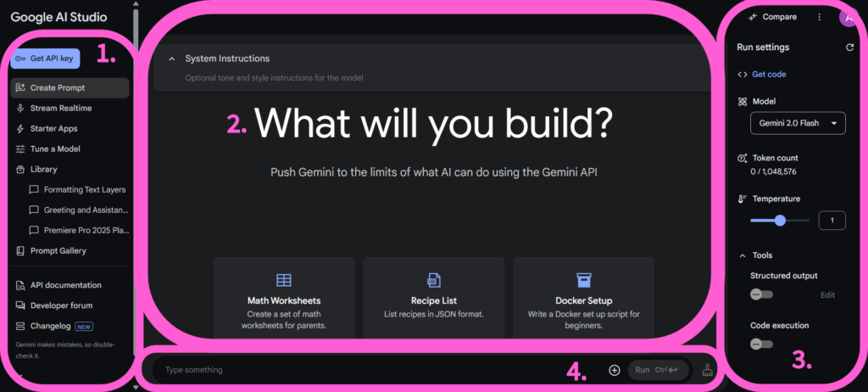This screenshot has height=392, width=868.
Task: Click the Starter Apps lightning icon
Action: coord(20,129)
